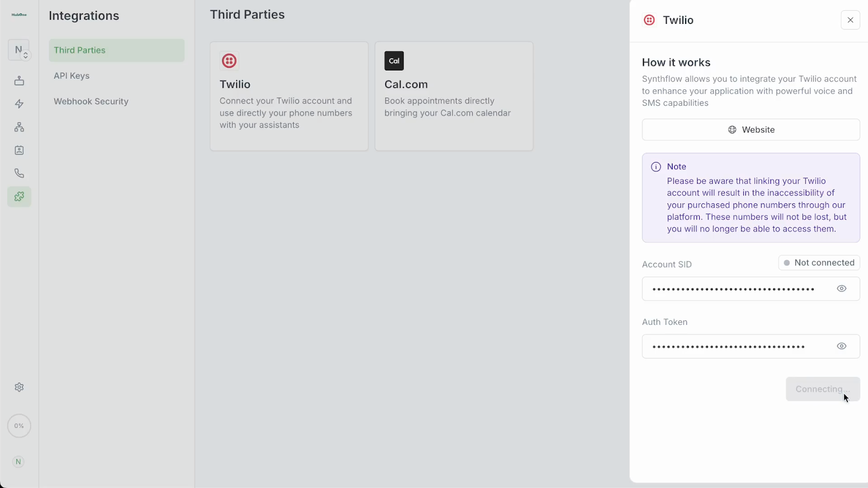The image size is (868, 488).
Task: Switch to Third Parties section
Action: pyautogui.click(x=80, y=50)
